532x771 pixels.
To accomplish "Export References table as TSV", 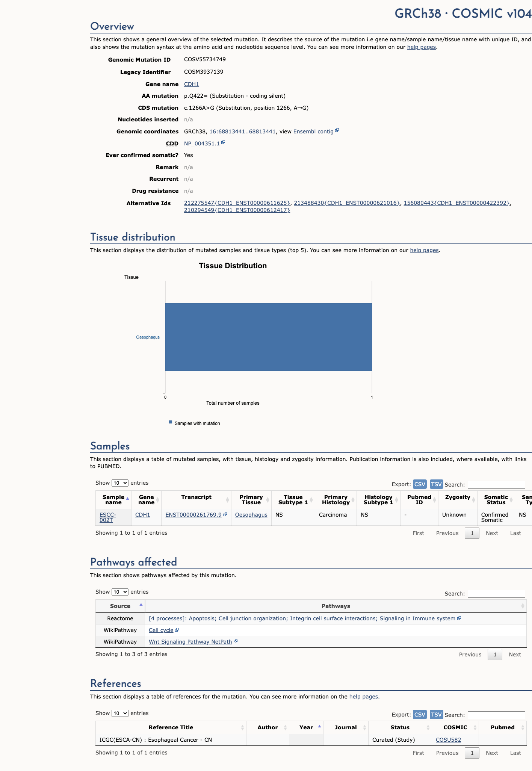I will pos(436,715).
